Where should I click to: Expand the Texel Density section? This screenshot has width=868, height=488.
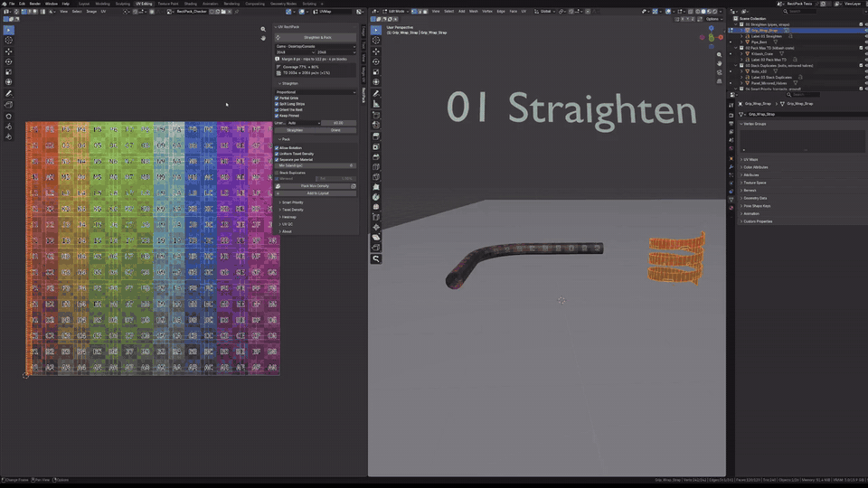[292, 210]
